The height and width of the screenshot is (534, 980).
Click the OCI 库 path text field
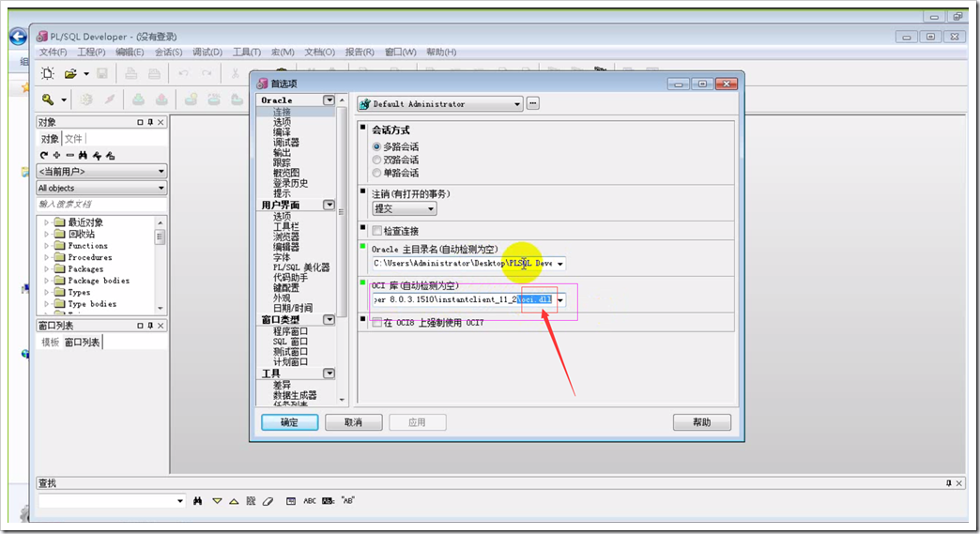tap(463, 299)
